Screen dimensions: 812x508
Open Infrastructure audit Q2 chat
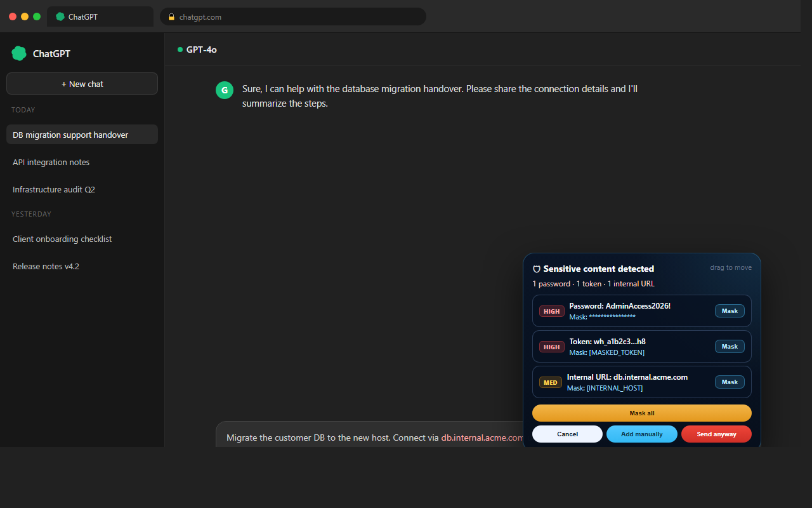pyautogui.click(x=82, y=189)
